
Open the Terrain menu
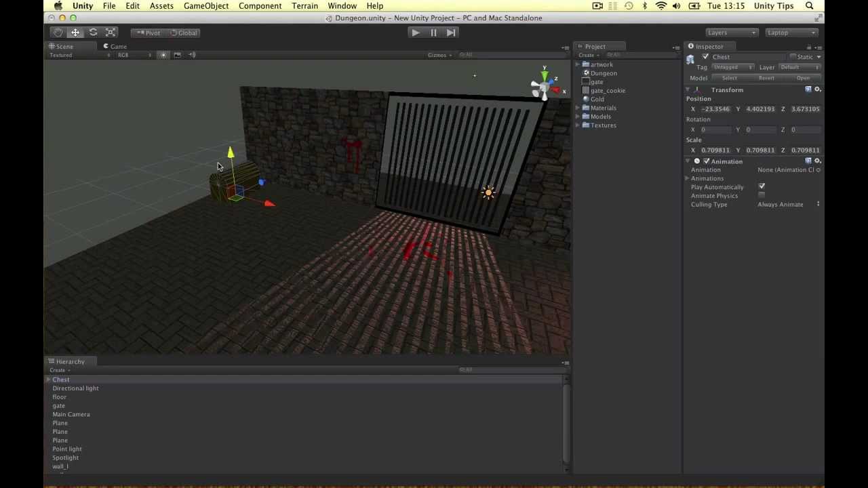304,6
